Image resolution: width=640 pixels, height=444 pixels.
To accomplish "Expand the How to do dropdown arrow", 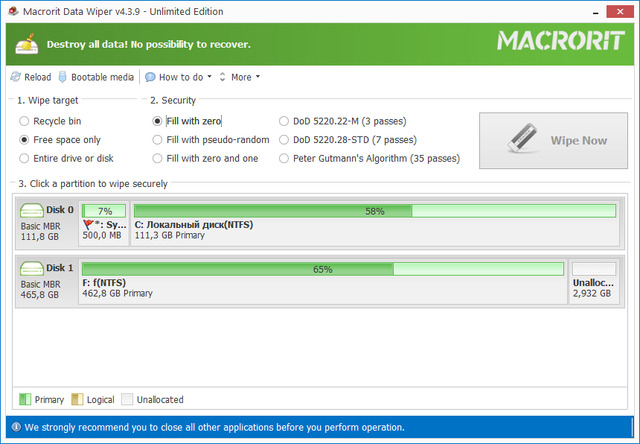I will click(209, 77).
